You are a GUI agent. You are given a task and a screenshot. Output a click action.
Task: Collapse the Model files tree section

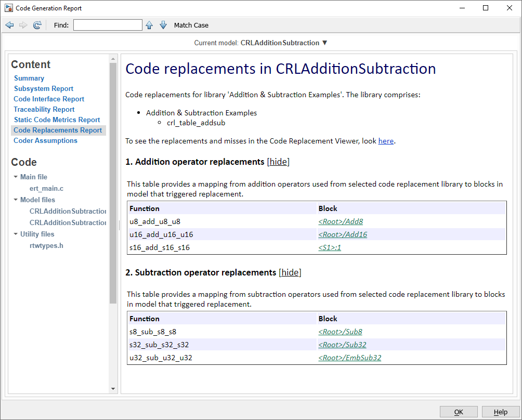(15, 200)
